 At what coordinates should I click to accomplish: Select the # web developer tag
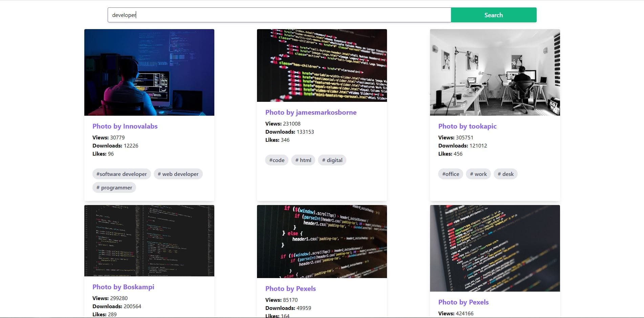pyautogui.click(x=178, y=174)
